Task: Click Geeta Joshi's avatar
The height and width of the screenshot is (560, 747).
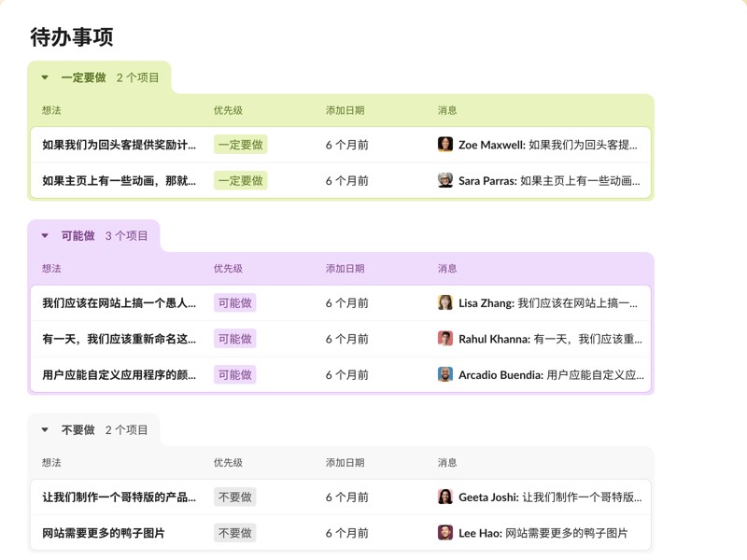Action: point(445,497)
